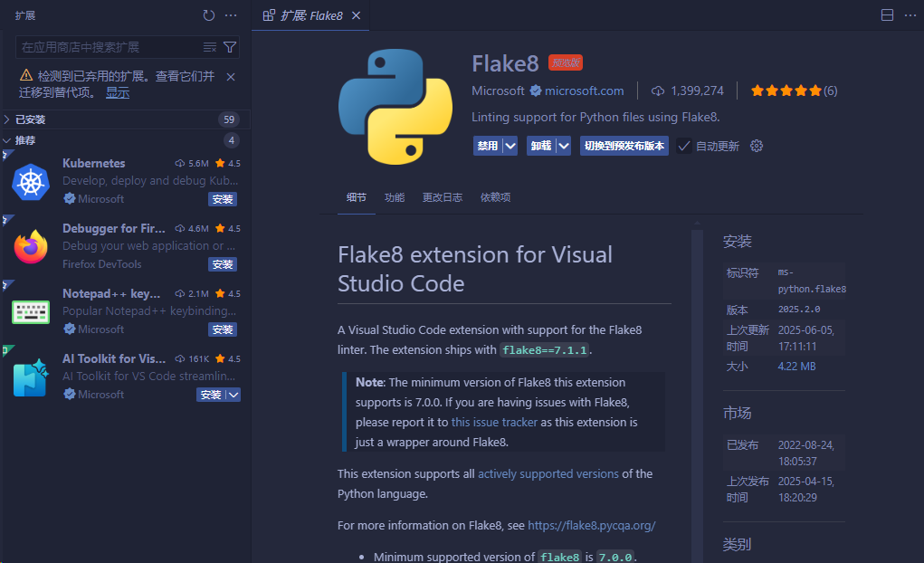The width and height of the screenshot is (924, 563).
Task: Click the Kubernetes extension icon
Action: pyautogui.click(x=31, y=182)
